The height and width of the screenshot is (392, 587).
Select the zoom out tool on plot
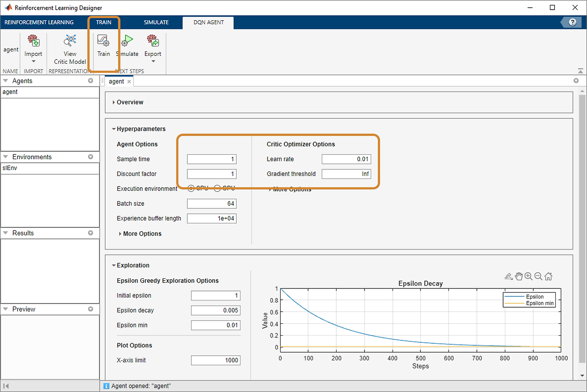click(x=538, y=276)
